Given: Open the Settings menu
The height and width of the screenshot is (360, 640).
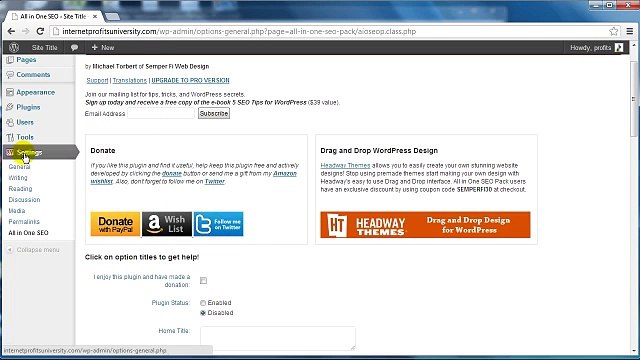Looking at the screenshot, I should click(40, 152).
